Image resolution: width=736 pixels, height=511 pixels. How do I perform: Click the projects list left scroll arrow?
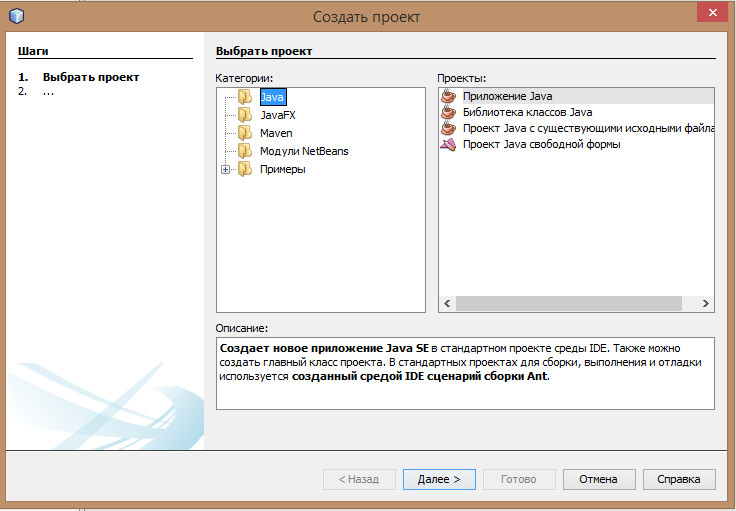(447, 304)
